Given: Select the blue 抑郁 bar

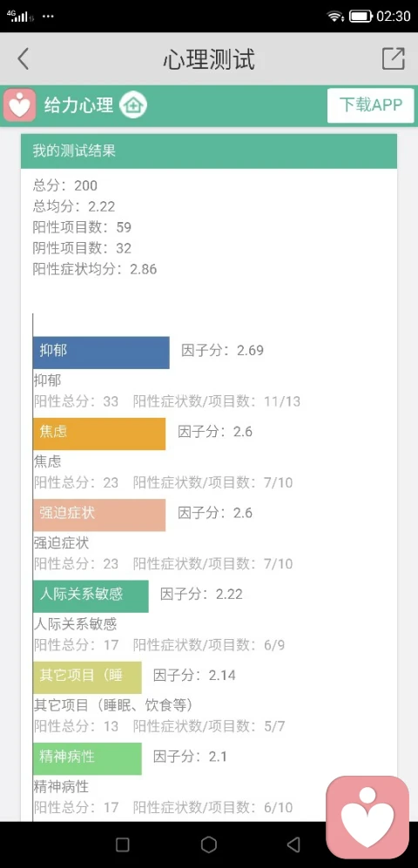Looking at the screenshot, I should click(x=101, y=353).
